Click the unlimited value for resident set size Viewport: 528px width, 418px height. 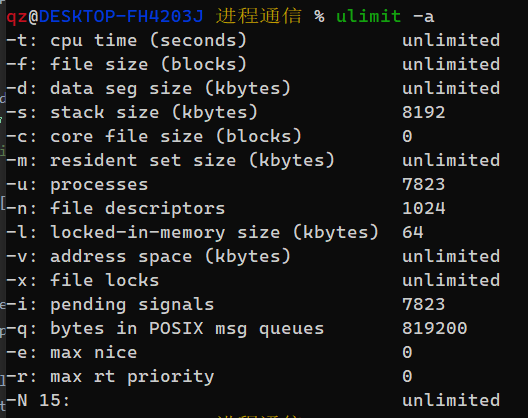451,160
